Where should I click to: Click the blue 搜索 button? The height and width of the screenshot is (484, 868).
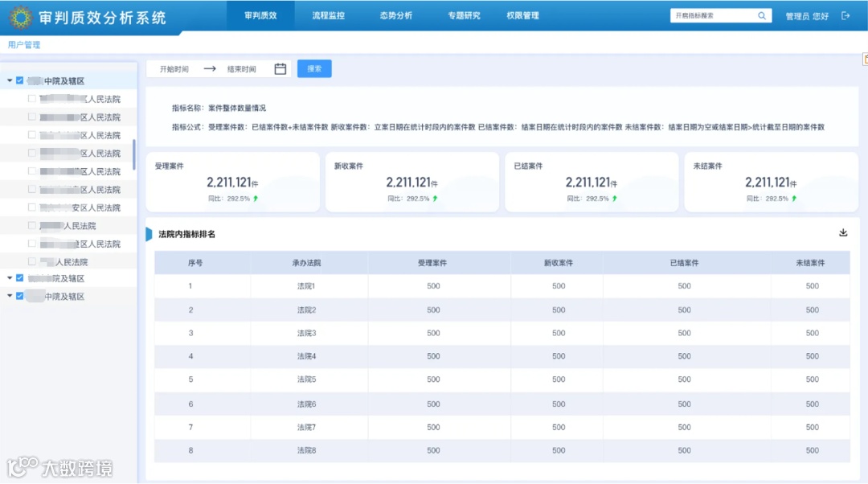pyautogui.click(x=314, y=68)
